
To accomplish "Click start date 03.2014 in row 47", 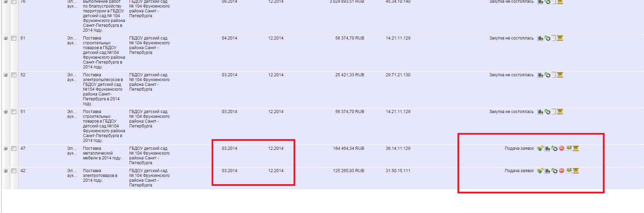I will [x=229, y=148].
